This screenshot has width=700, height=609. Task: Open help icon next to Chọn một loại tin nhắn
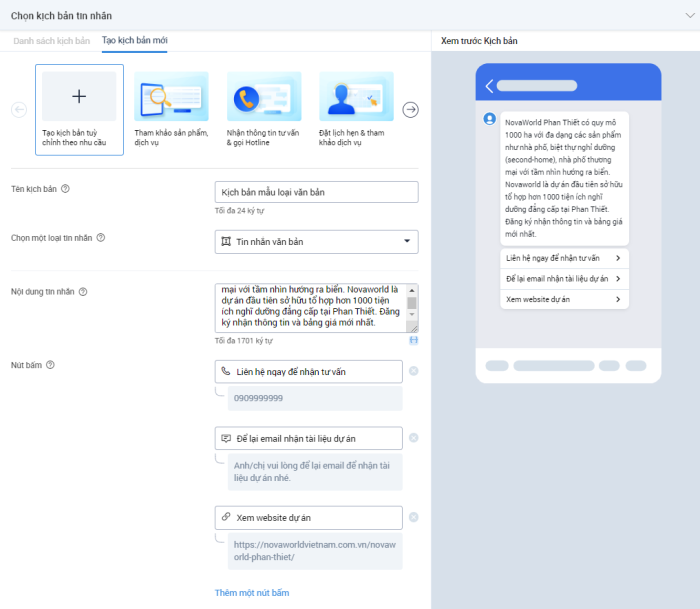(101, 238)
